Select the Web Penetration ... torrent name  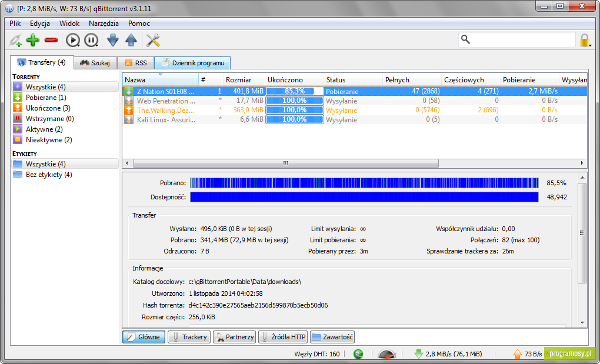(166, 101)
